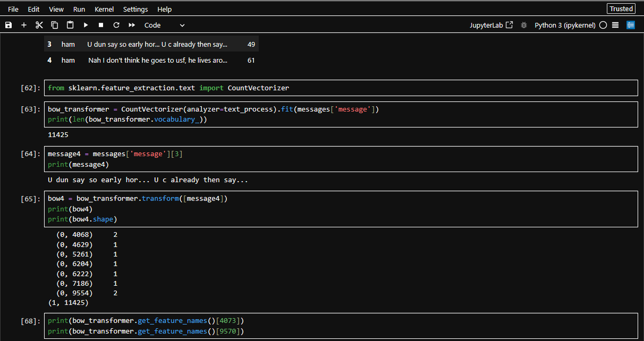Open notebook in JupyterLab
Viewport: 644px width, 341px height.
[x=491, y=25]
